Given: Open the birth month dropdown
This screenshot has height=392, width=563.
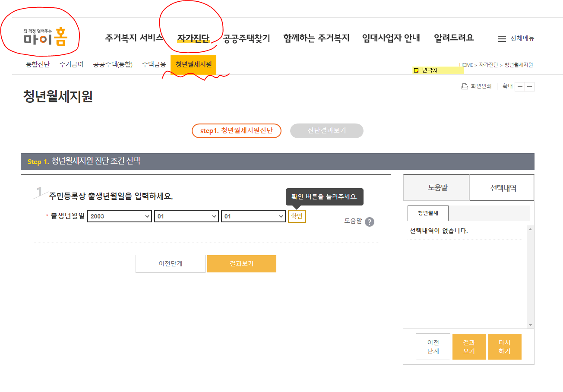Looking at the screenshot, I should tap(186, 216).
